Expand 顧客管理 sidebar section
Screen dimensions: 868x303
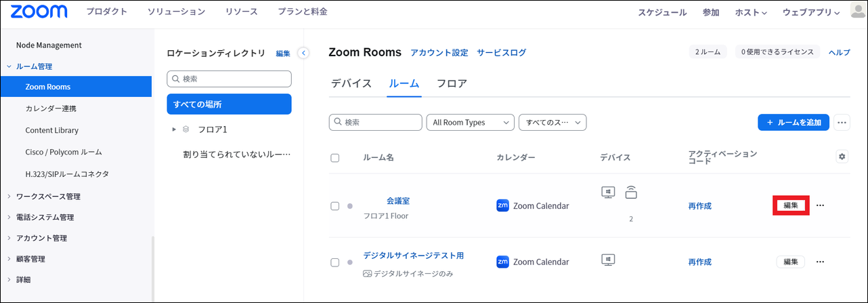pyautogui.click(x=9, y=259)
